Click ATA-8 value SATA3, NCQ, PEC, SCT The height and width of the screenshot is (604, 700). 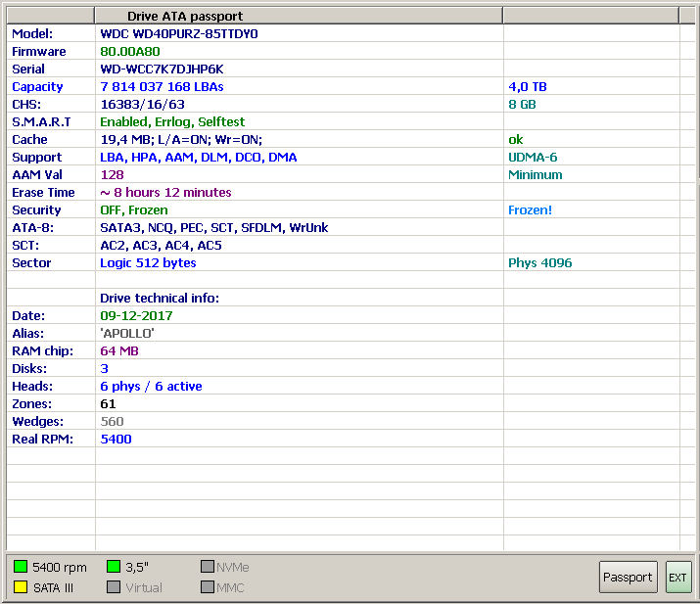(213, 228)
